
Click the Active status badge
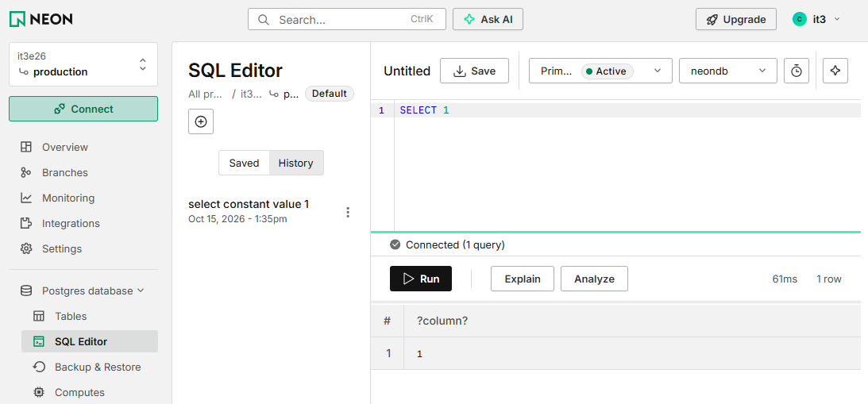pos(607,71)
